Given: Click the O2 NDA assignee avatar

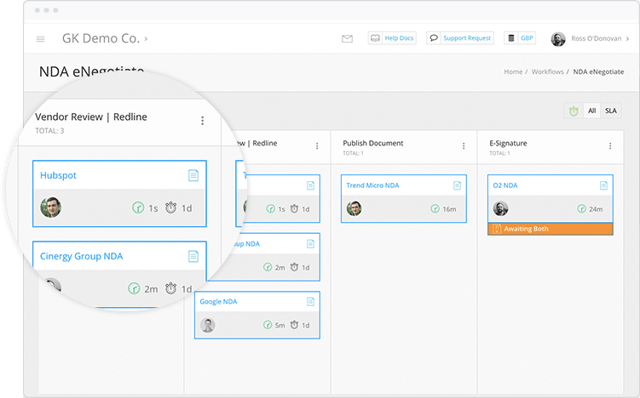Looking at the screenshot, I should click(500, 208).
